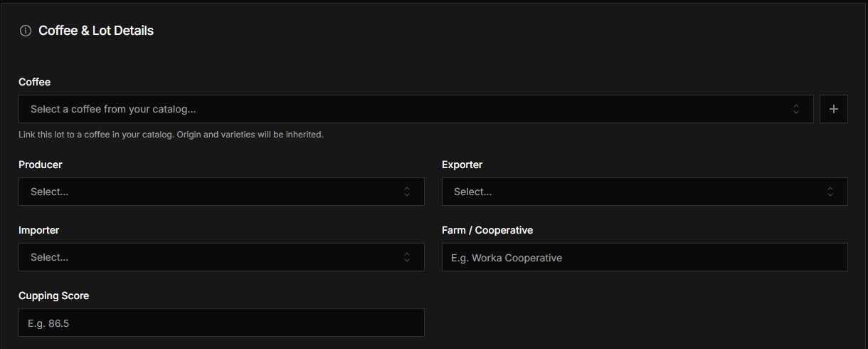Click the Importer field label
This screenshot has height=349, width=868.
[39, 230]
